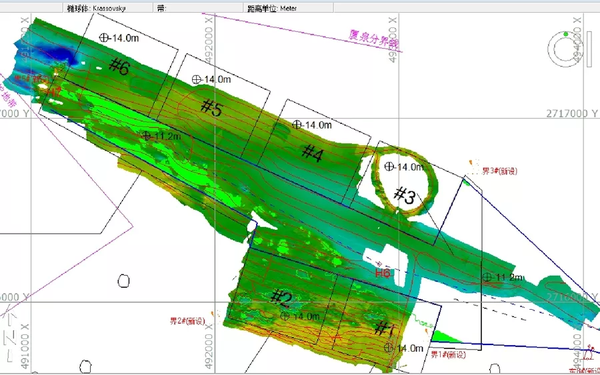
Task: Click the red H7 marker label
Action: pyautogui.click(x=54, y=92)
